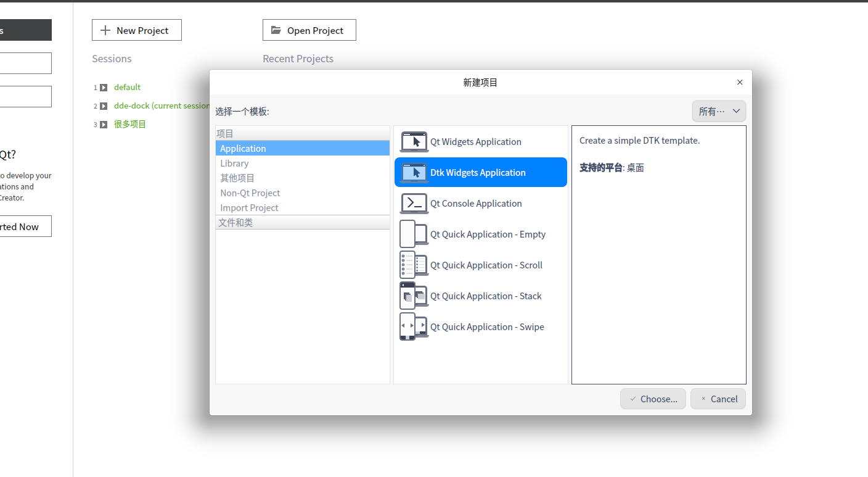
Task: Choose the Qt Quick Application - Swipe icon
Action: [x=414, y=327]
